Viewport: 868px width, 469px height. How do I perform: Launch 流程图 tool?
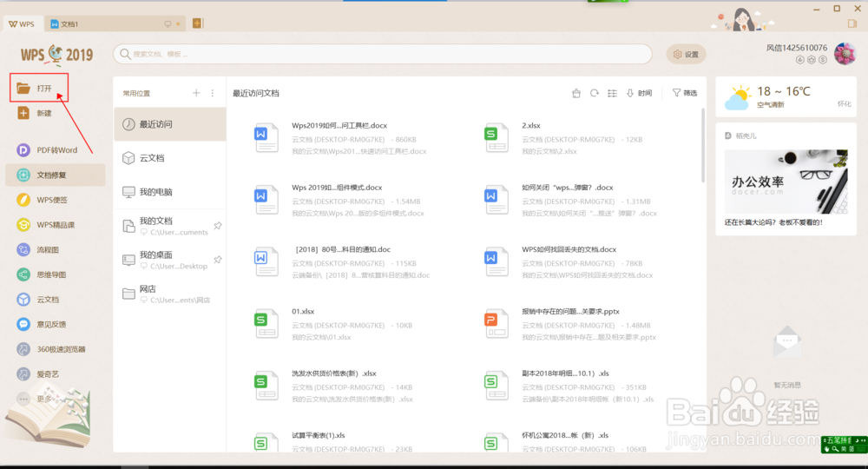(x=38, y=250)
